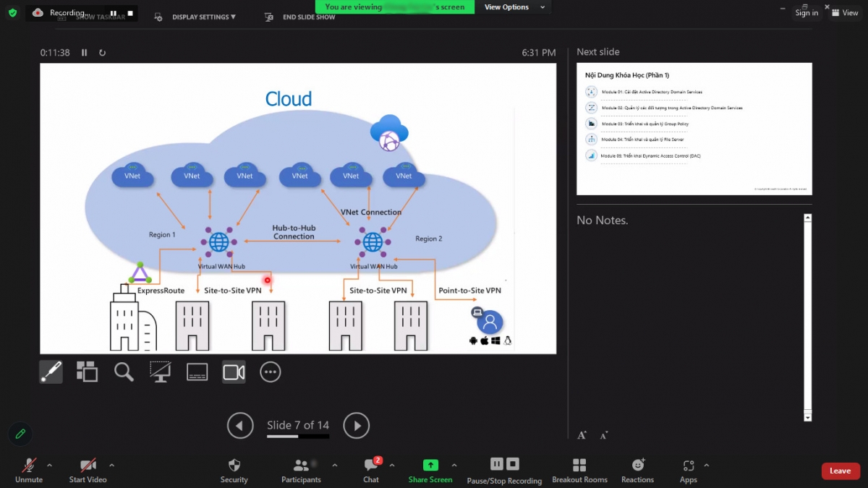The height and width of the screenshot is (488, 868).
Task: Expand share options arrow beside Share Screen
Action: coord(454,465)
